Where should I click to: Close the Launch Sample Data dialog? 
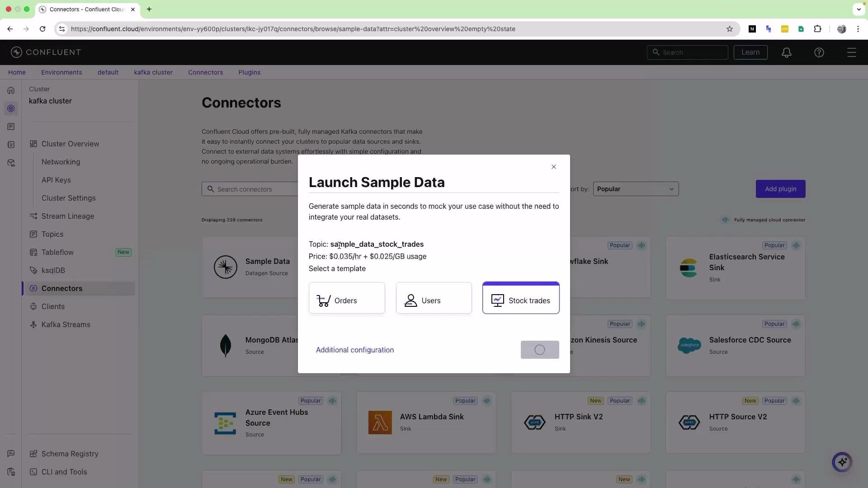[554, 167]
